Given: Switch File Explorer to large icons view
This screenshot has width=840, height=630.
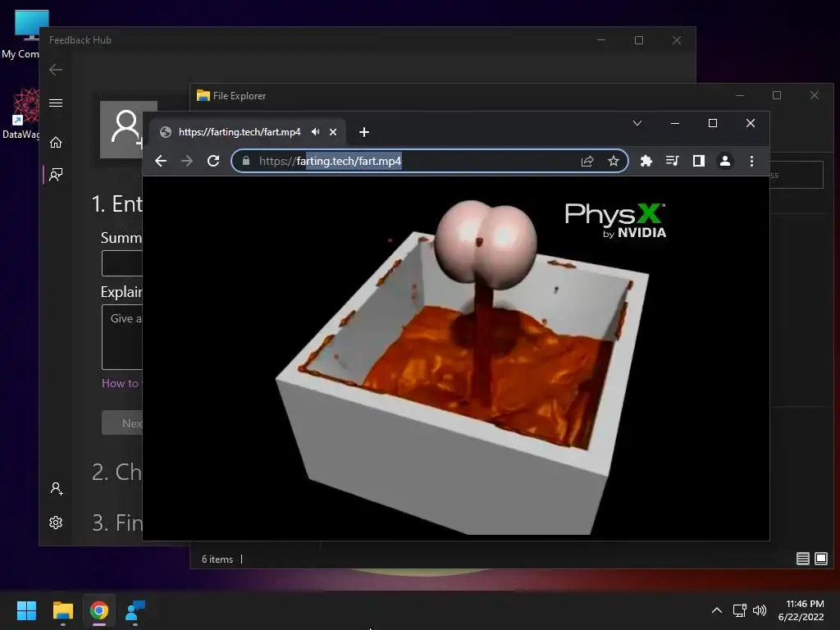Looking at the screenshot, I should click(x=820, y=559).
